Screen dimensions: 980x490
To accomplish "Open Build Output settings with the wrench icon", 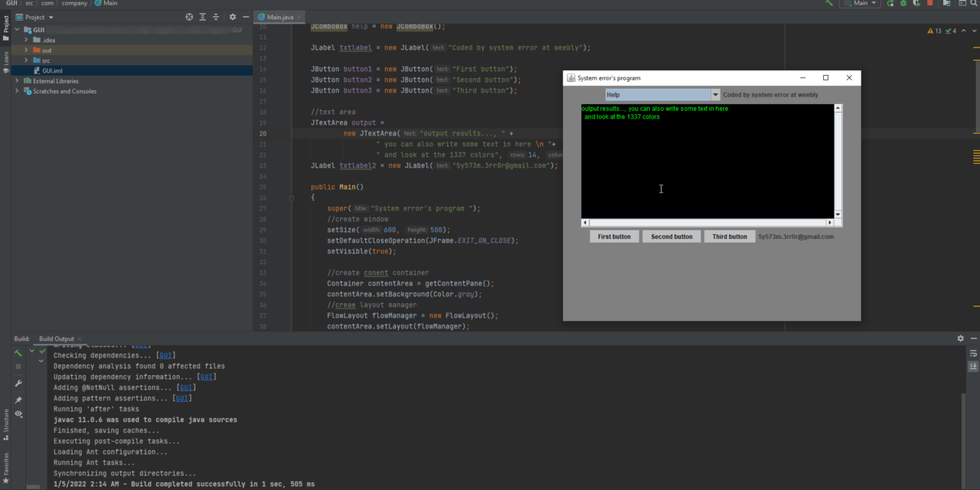I will click(18, 383).
